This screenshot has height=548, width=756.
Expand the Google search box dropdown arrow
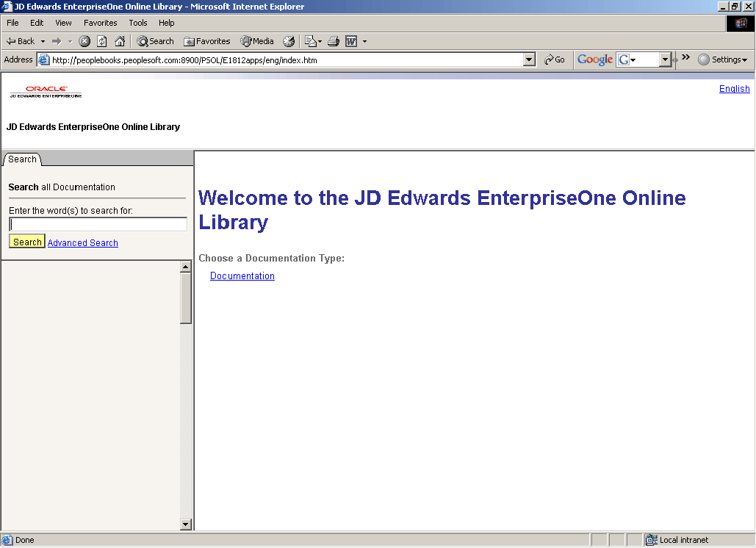tap(665, 60)
